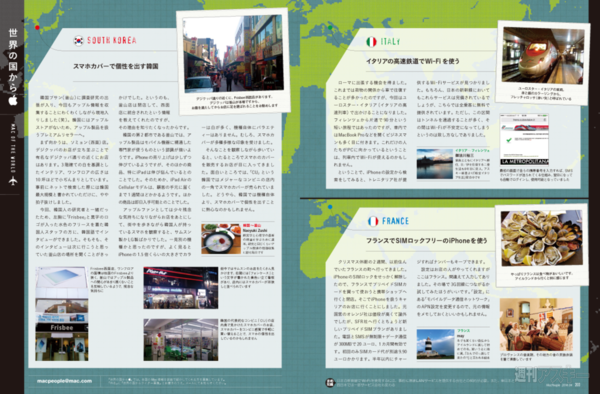The width and height of the screenshot is (600, 394).
Task: Click the Italy author profile text block
Action: tap(472, 164)
